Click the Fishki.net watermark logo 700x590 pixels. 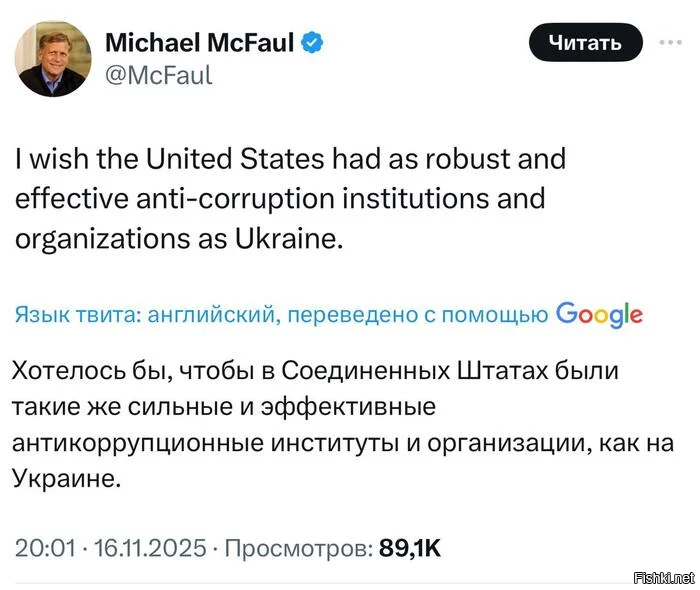[x=663, y=578]
